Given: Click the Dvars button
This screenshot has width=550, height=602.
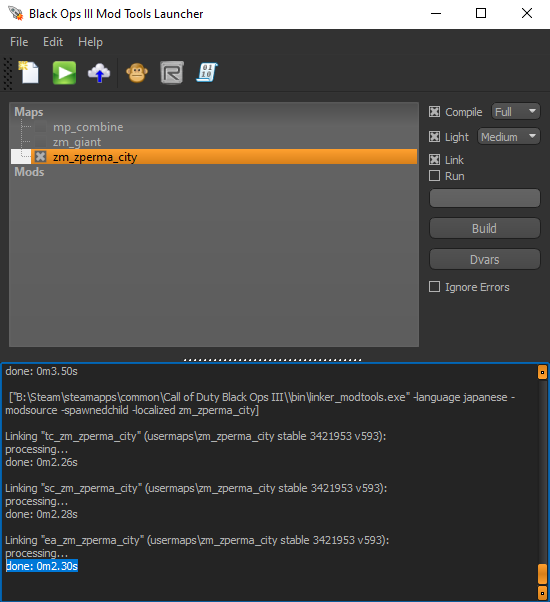Looking at the screenshot, I should [484, 260].
